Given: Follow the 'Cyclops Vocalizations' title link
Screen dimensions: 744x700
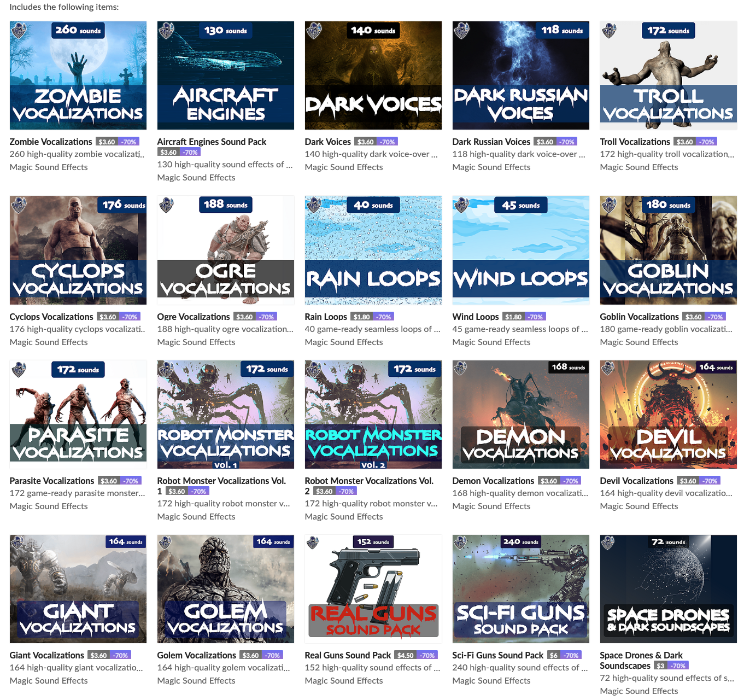Looking at the screenshot, I should pos(51,317).
